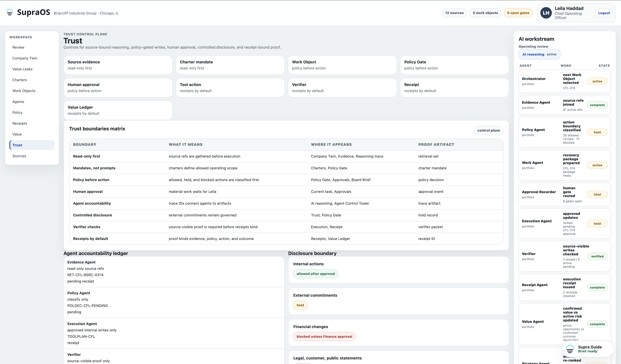Click the SupraOS logo icon
The width and height of the screenshot is (621, 364).
(x=10, y=12)
